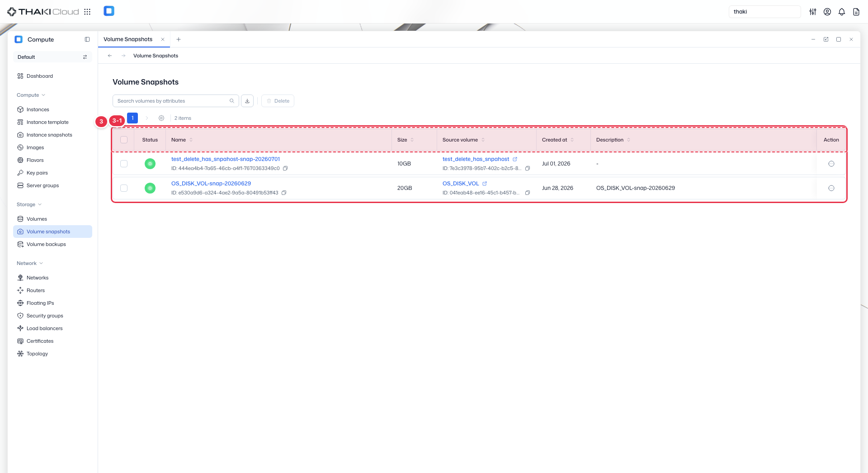Copy ID of OS_DISK_VOL-snap-20260629 snapshot
Screen dimensions: 868x473
click(x=284, y=193)
